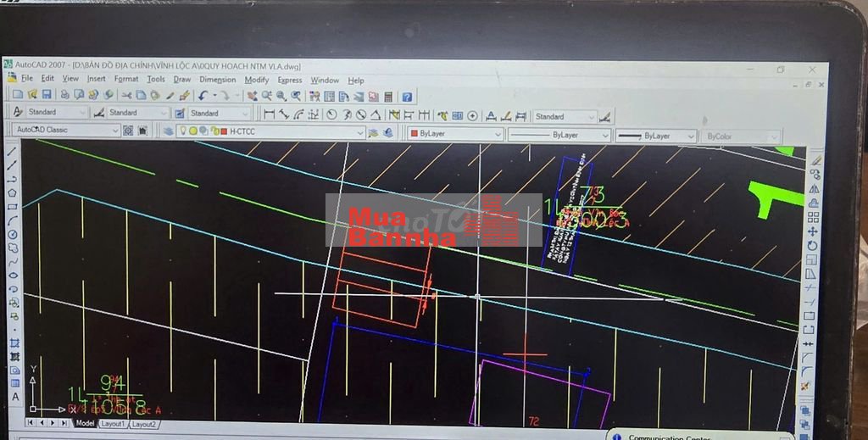Screen dimensions: 868x440
Task: Toggle the H-CTCC layer lightbulb on/off
Action: [x=181, y=131]
